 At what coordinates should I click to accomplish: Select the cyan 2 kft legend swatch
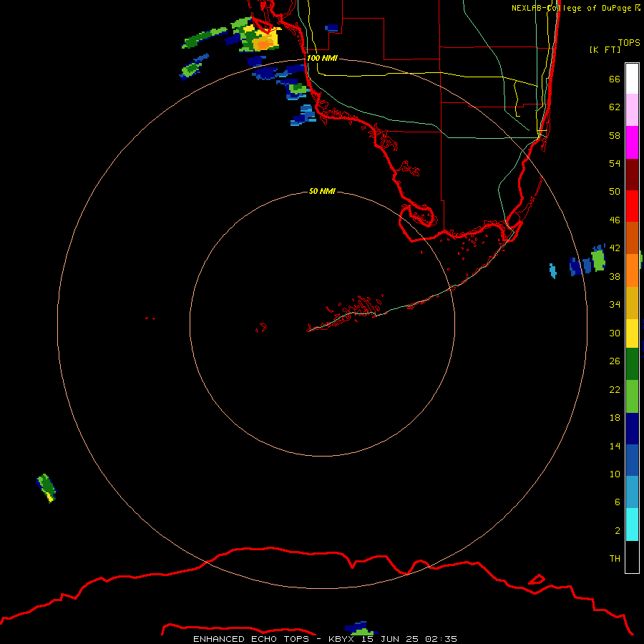632,525
